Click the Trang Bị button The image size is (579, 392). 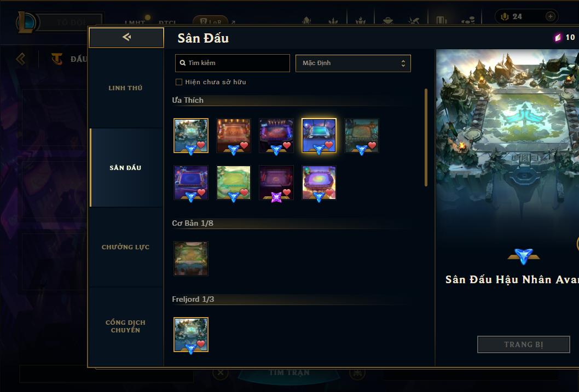point(524,344)
